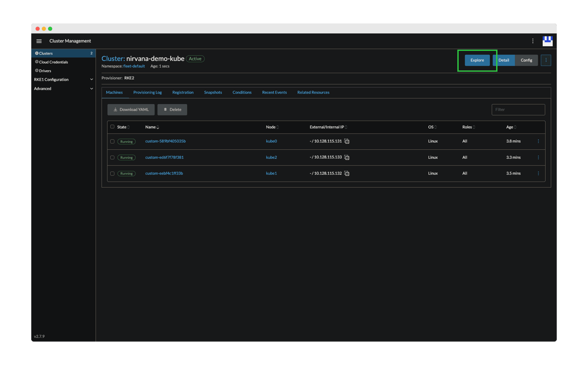Open row actions menu for kube1 machine

pyautogui.click(x=538, y=173)
